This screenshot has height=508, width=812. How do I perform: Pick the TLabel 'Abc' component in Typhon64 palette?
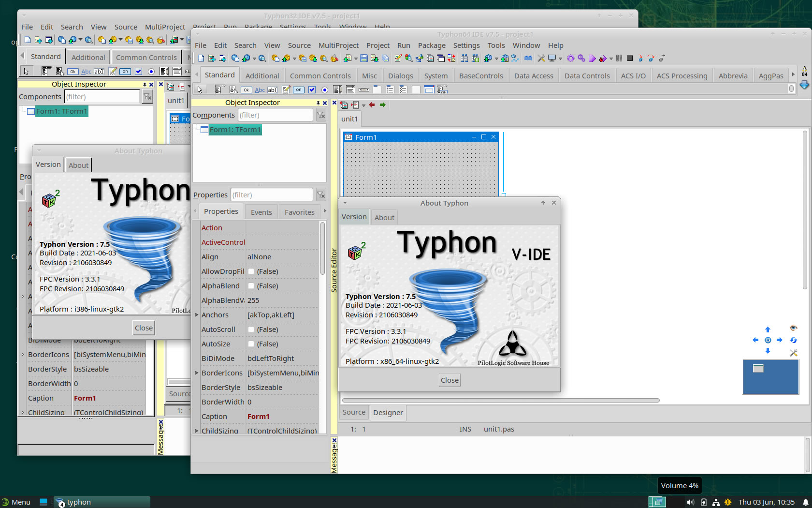coord(260,90)
